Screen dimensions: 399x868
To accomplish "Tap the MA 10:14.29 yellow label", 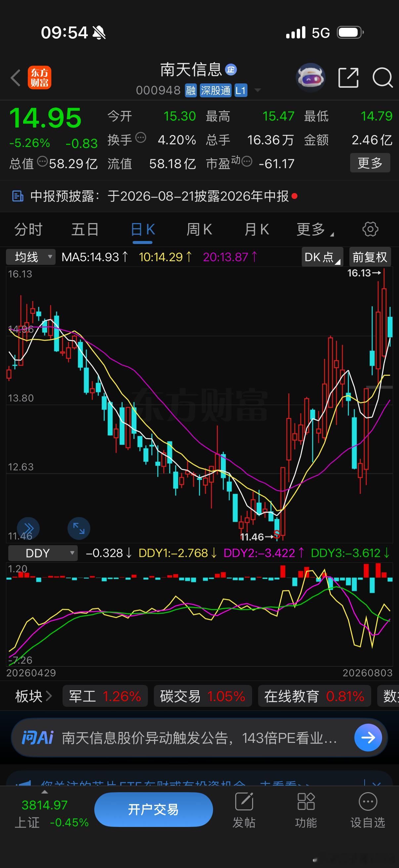I will [x=165, y=257].
